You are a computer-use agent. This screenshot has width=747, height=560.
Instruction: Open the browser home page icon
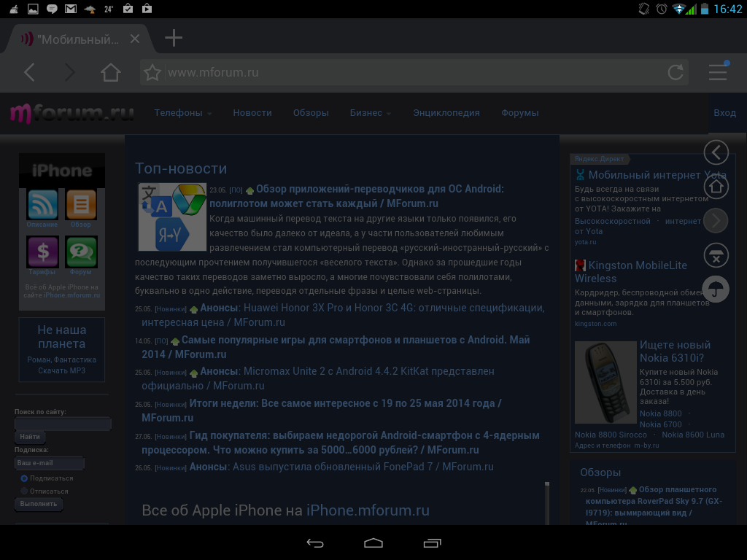coord(111,72)
